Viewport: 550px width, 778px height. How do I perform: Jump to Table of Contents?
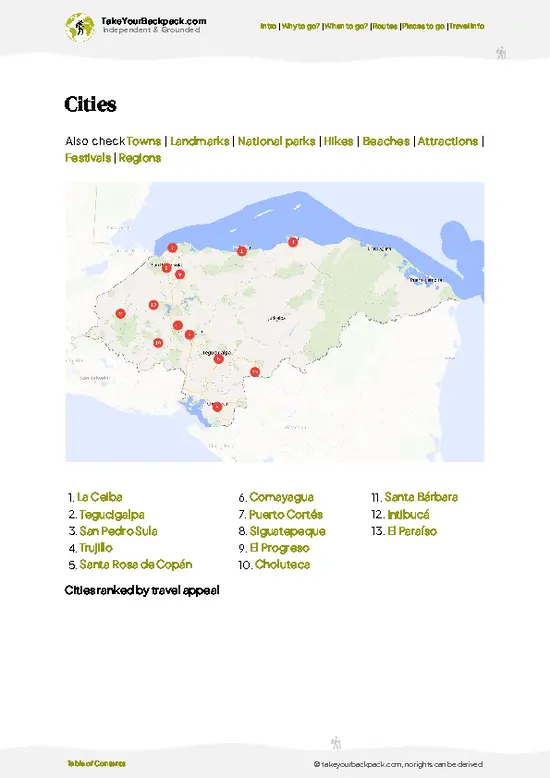pos(96,764)
